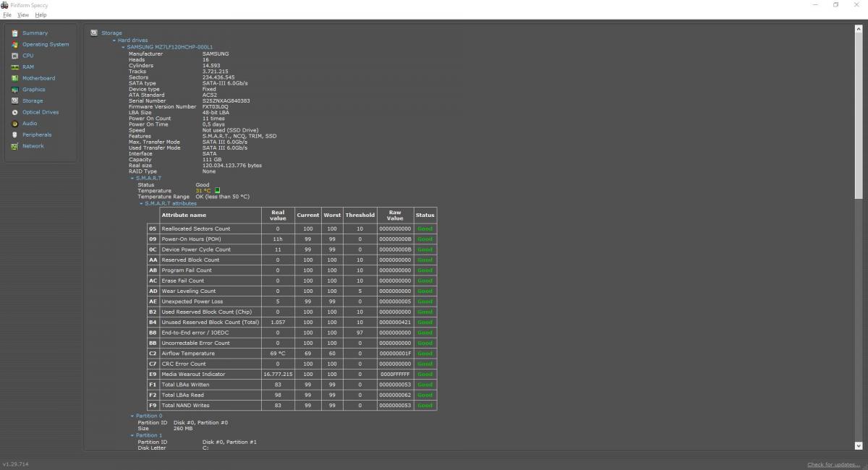Collapse the Partition 1 node
Screen dimensions: 868x470
coord(132,435)
